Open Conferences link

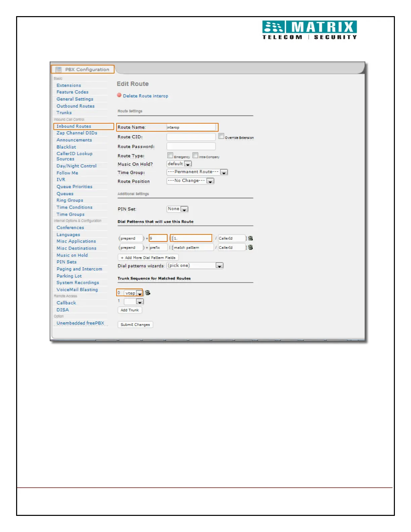click(70, 228)
